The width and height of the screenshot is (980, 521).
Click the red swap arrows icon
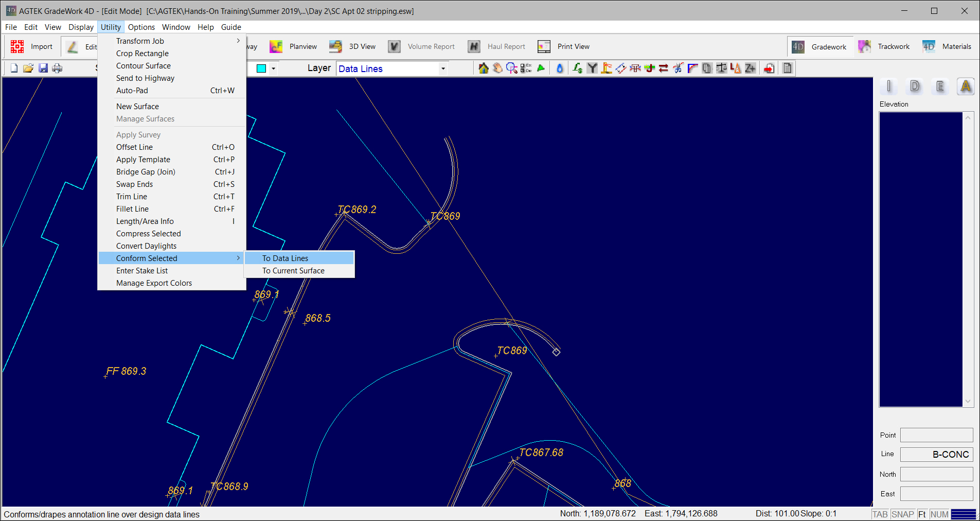pyautogui.click(x=664, y=68)
